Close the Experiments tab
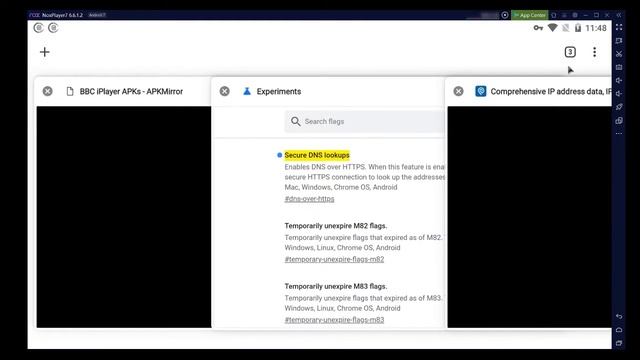The height and width of the screenshot is (360, 640). [x=224, y=91]
